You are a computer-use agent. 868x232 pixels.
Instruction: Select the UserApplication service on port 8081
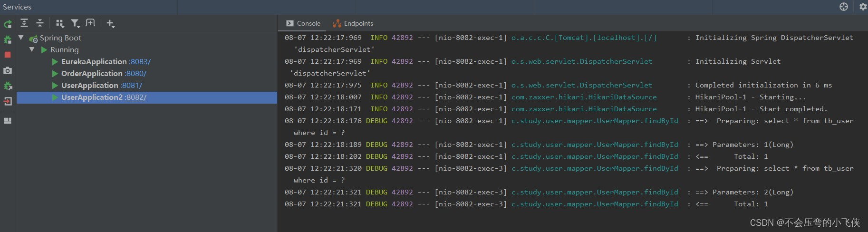pyautogui.click(x=90, y=86)
